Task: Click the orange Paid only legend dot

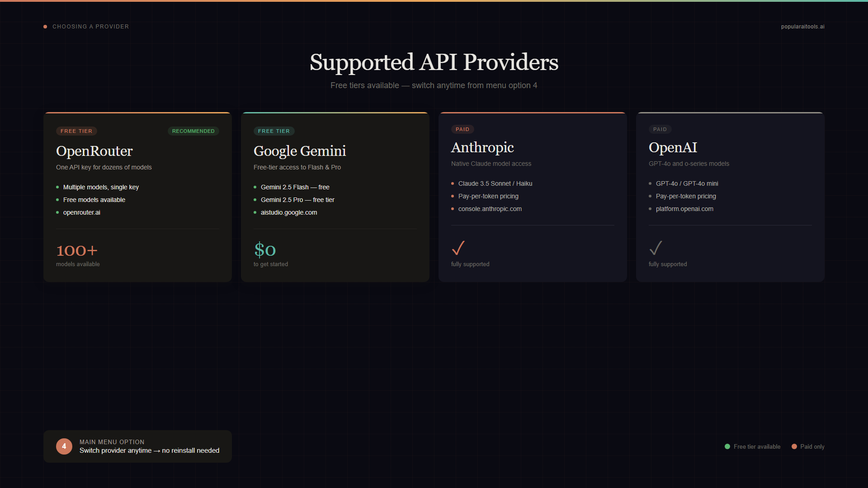Action: point(794,446)
